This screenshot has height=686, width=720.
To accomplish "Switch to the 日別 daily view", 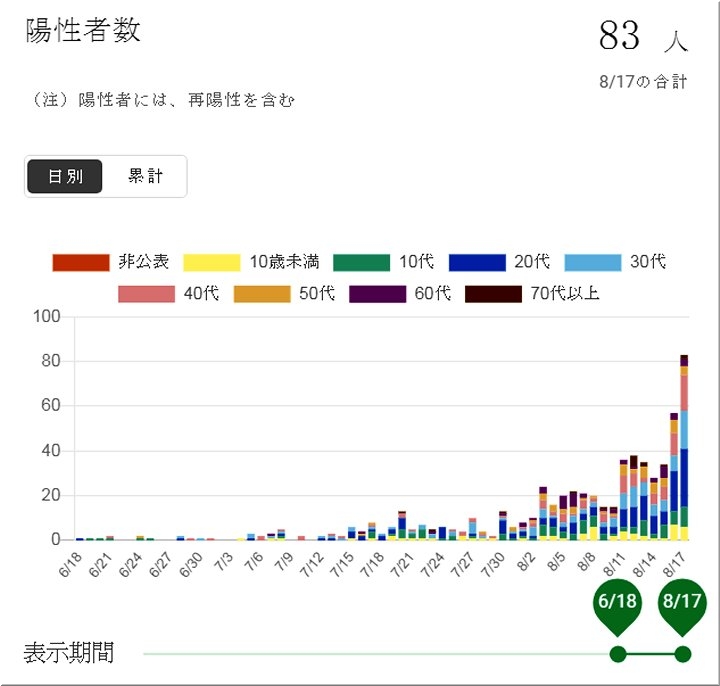I will click(x=65, y=177).
